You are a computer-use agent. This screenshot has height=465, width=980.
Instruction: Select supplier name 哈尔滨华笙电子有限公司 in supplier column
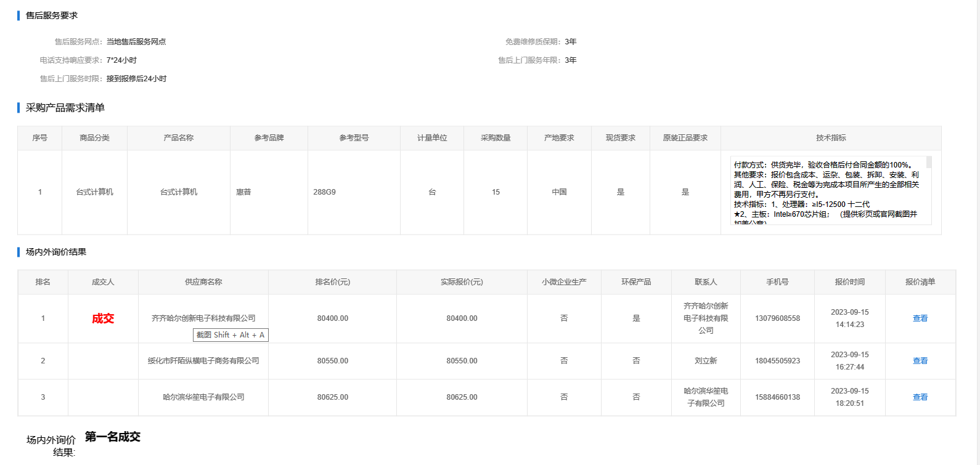tap(203, 397)
